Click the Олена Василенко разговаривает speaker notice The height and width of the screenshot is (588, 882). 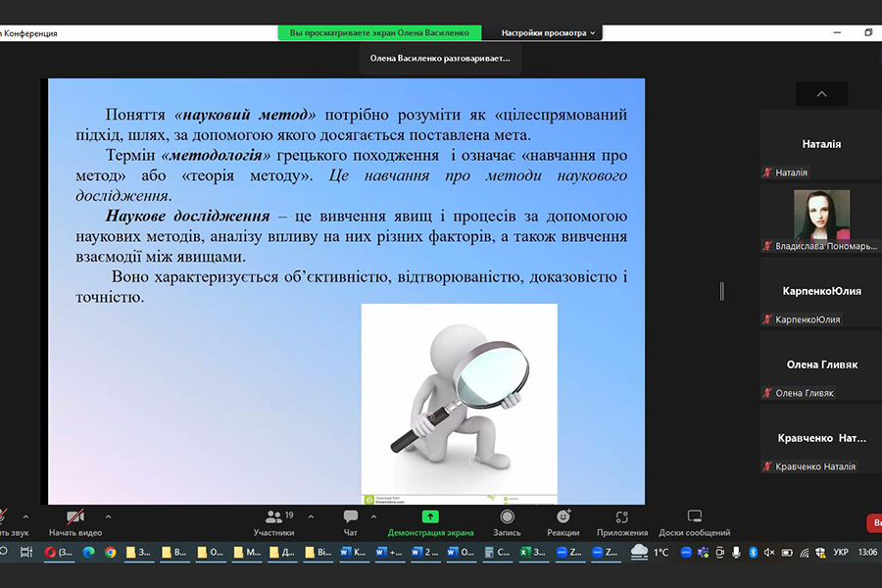440,58
